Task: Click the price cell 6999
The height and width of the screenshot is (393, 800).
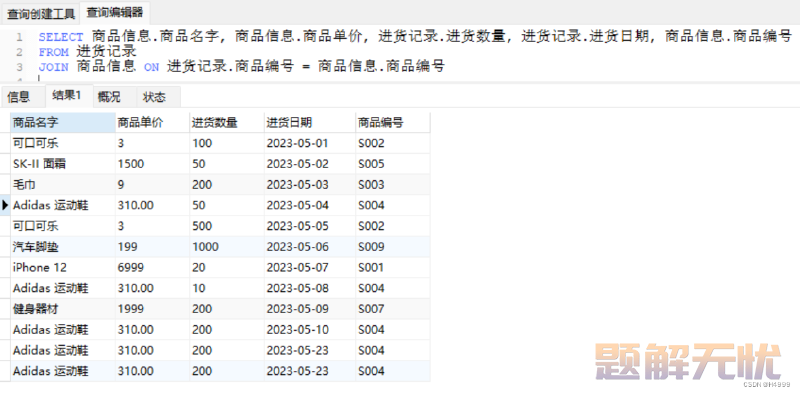Action: click(x=153, y=267)
